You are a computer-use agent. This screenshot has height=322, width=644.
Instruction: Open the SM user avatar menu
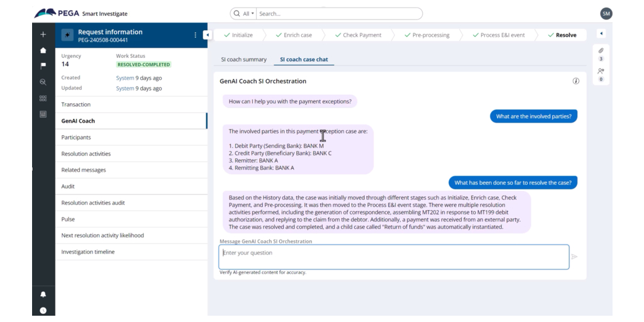[606, 14]
